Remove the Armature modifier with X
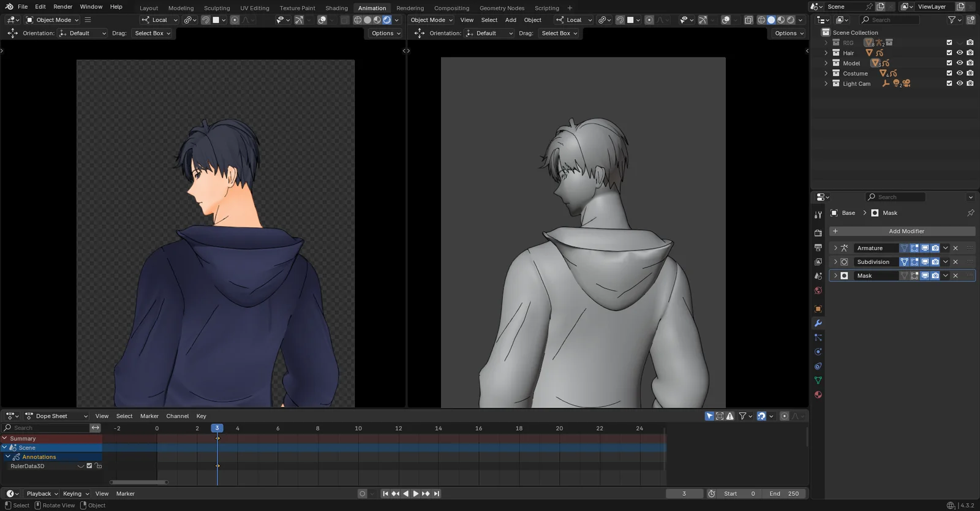 tap(956, 248)
